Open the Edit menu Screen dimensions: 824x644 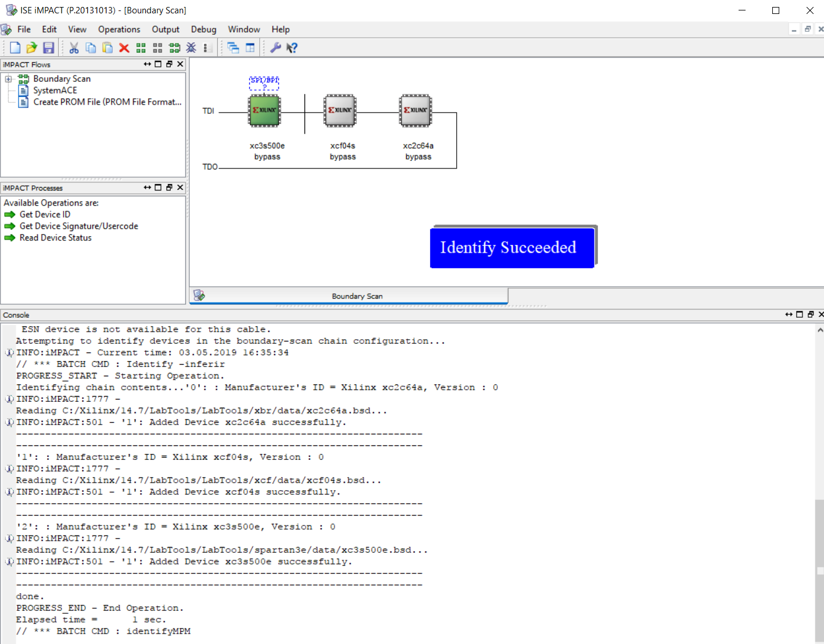click(49, 30)
